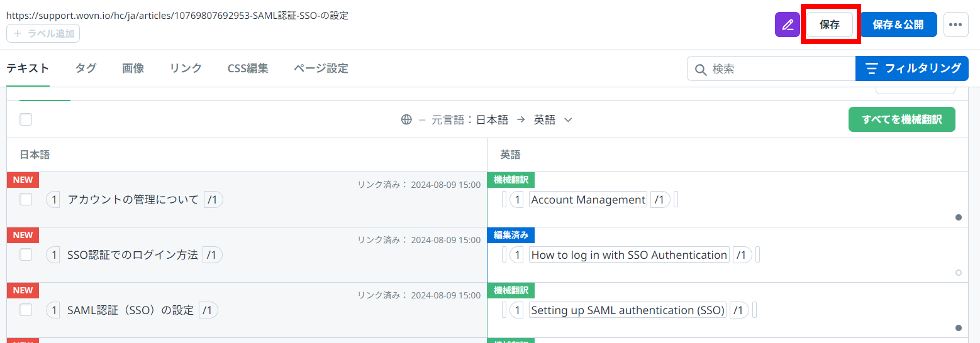This screenshot has width=980, height=343.
Task: Open the フィルタリング filter button
Action: click(912, 69)
